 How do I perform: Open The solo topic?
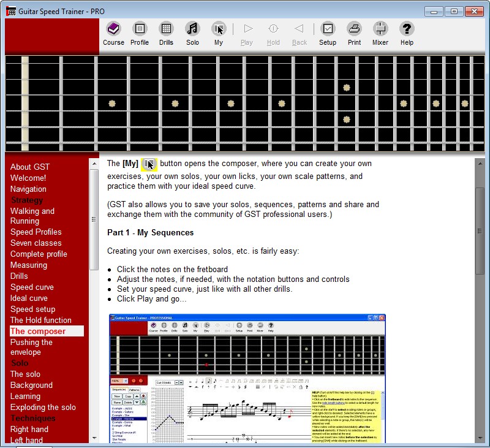[25, 374]
